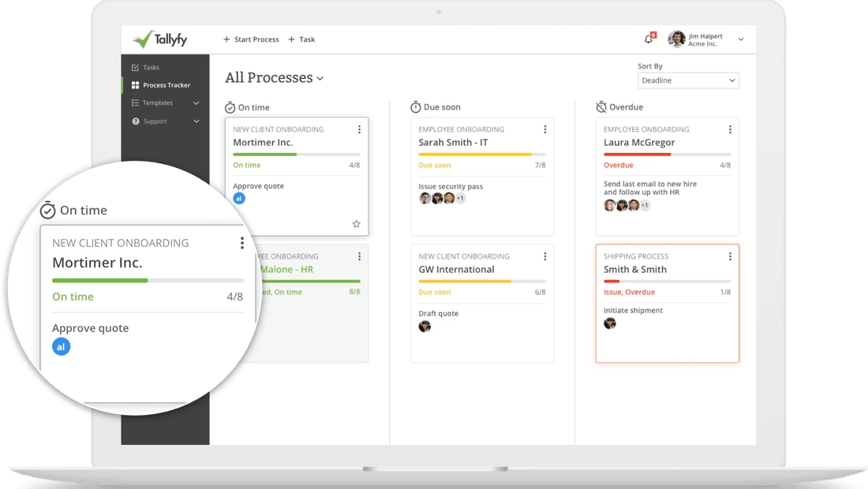Viewport: 868px width, 489px height.
Task: Open the Jim Halpert account menu chevron
Action: click(741, 39)
